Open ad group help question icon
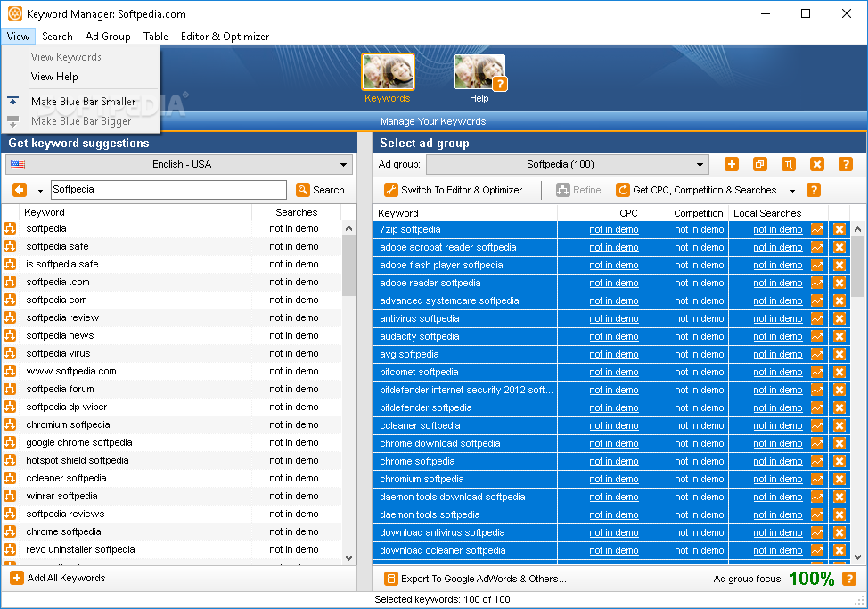868x609 pixels. click(846, 164)
